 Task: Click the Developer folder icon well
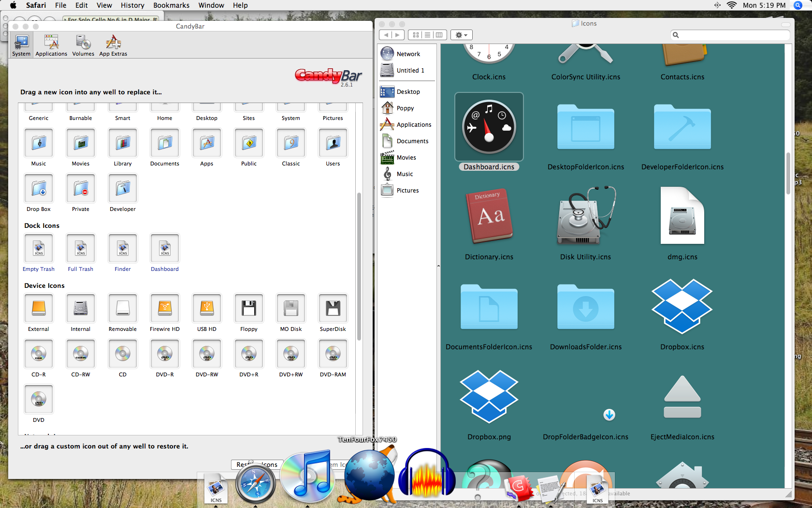pyautogui.click(x=123, y=189)
